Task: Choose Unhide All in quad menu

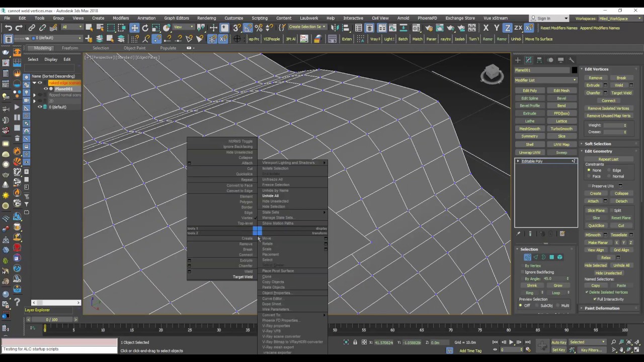Action: click(270, 196)
